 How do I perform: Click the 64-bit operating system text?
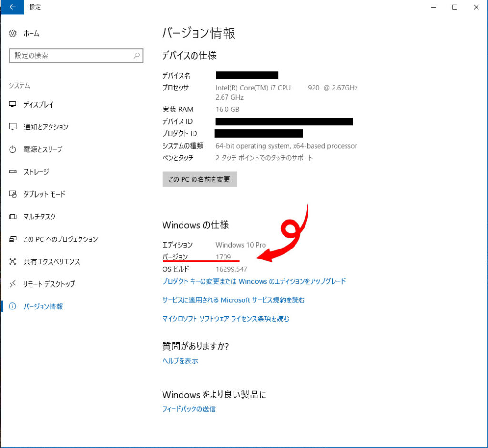[286, 146]
